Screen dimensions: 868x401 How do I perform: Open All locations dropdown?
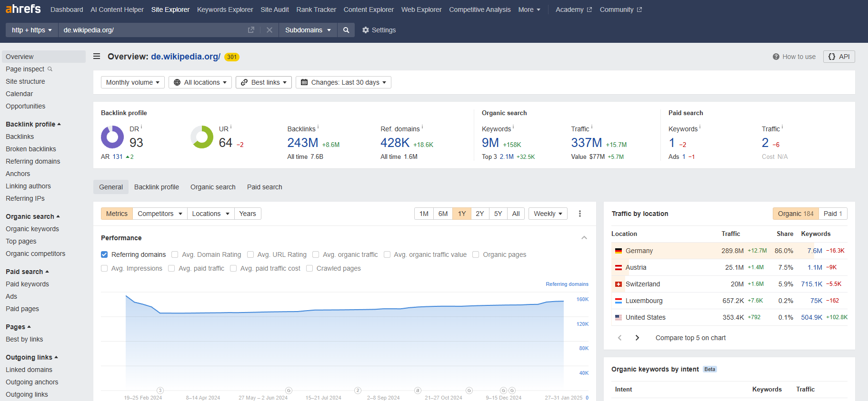coord(200,82)
